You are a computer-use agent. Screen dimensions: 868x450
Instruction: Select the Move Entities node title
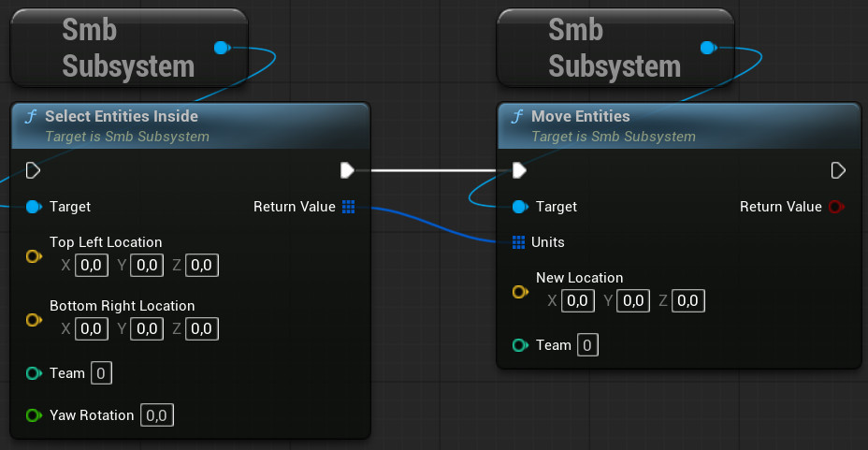pos(580,117)
